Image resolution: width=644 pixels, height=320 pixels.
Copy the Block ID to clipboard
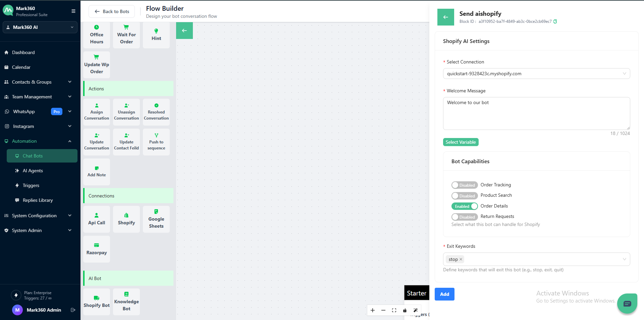(555, 21)
